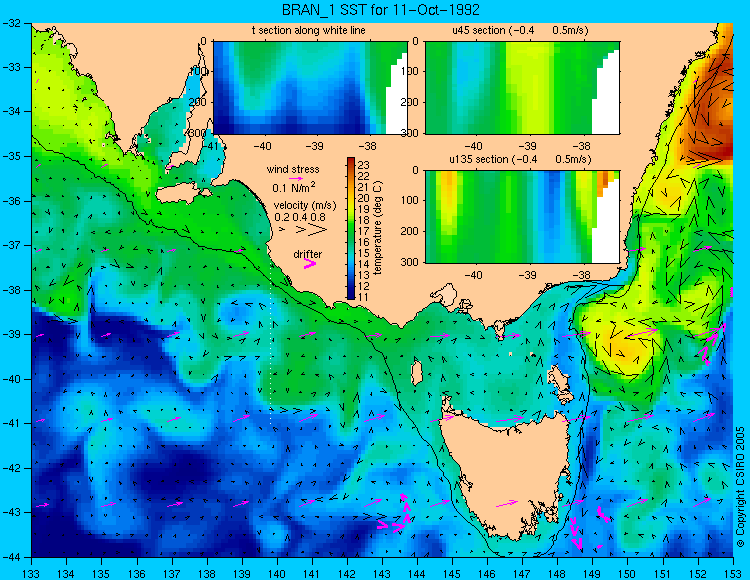Click the longitude tick label 133
Image resolution: width=750 pixels, height=580 pixels.
(x=32, y=574)
